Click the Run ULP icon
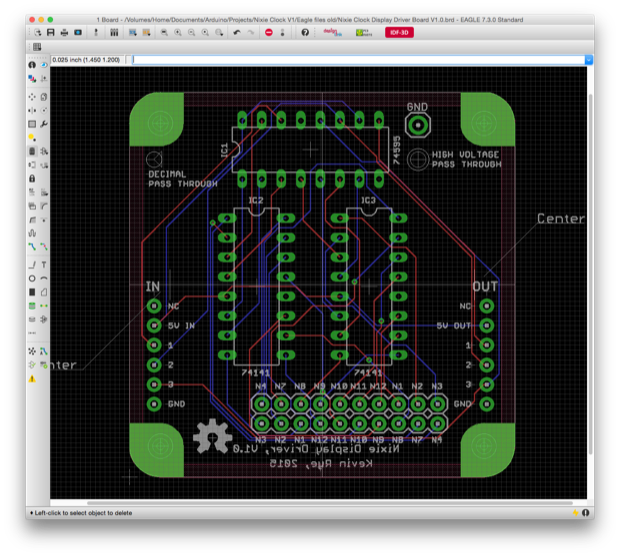Image resolution: width=620 pixels, height=556 pixels. pos(146,32)
